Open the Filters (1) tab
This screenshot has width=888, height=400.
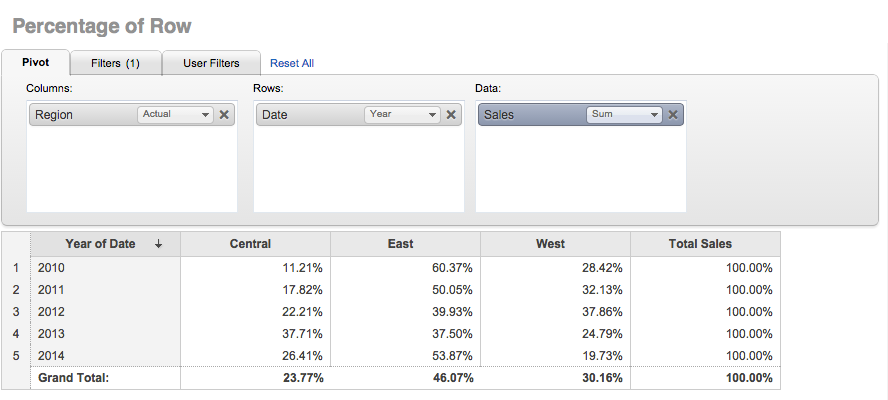(115, 63)
